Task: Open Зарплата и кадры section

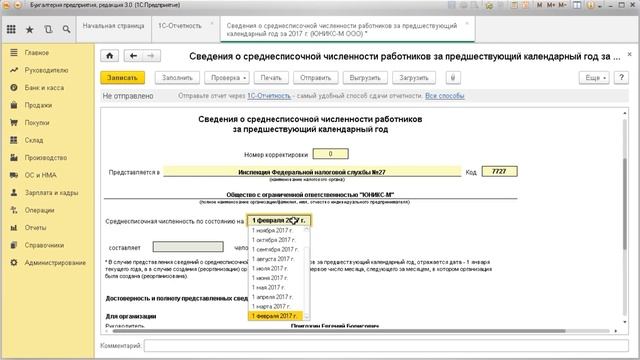Action: (51, 193)
